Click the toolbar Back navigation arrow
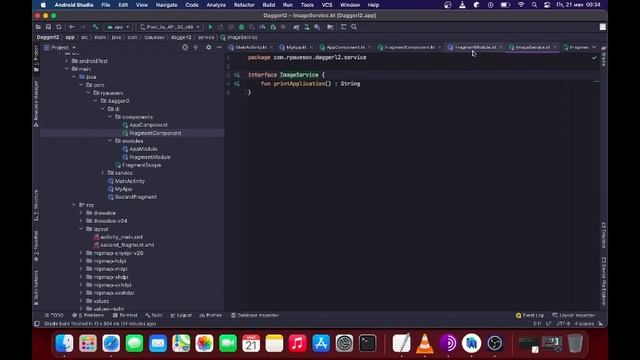 [x=72, y=27]
